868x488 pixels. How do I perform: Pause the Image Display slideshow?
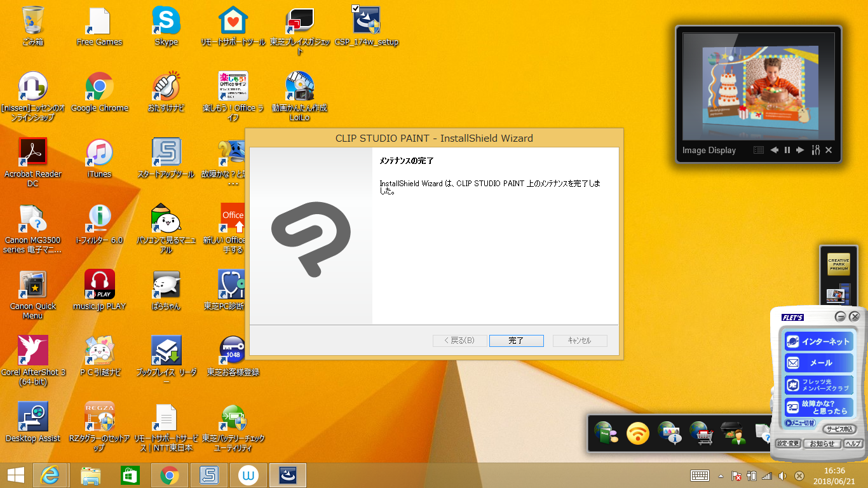click(787, 151)
